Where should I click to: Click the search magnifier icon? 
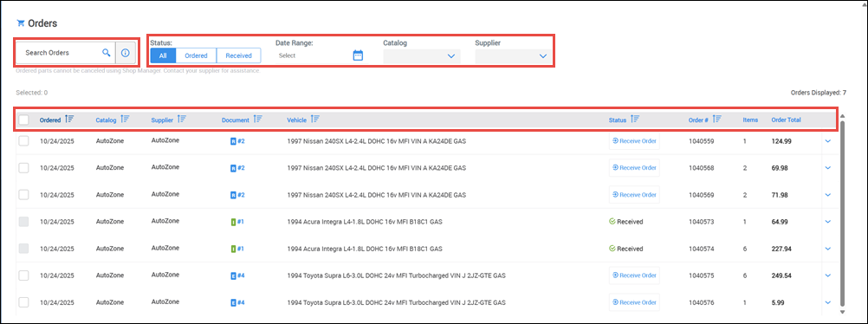(x=107, y=53)
